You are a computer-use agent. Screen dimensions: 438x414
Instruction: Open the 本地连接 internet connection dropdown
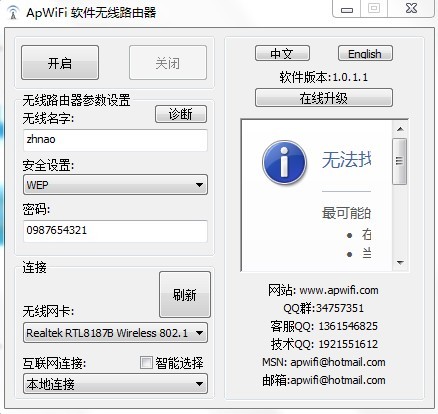coord(115,384)
